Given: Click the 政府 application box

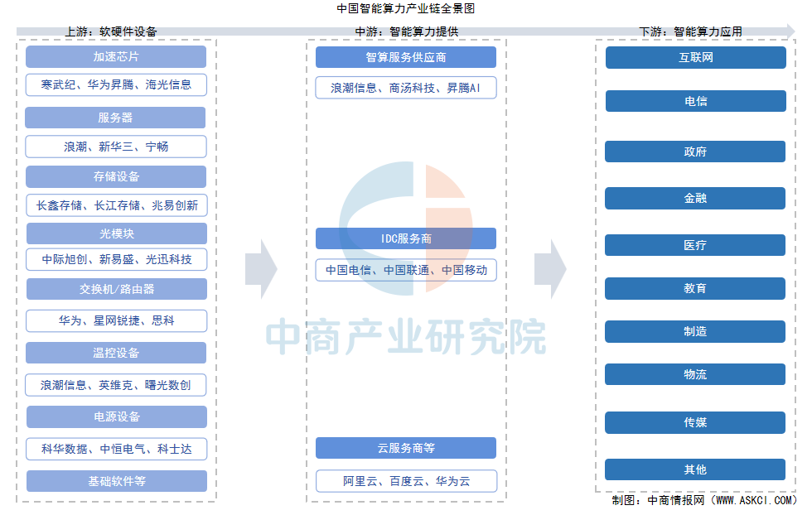Looking at the screenshot, I should click(695, 152).
